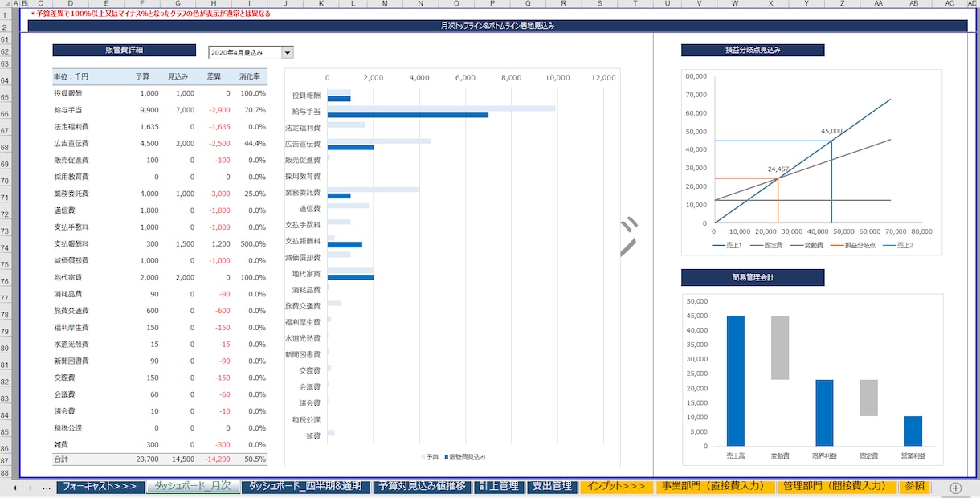
Task: Click the 損益分岐点見込み section header
Action: coord(753,50)
